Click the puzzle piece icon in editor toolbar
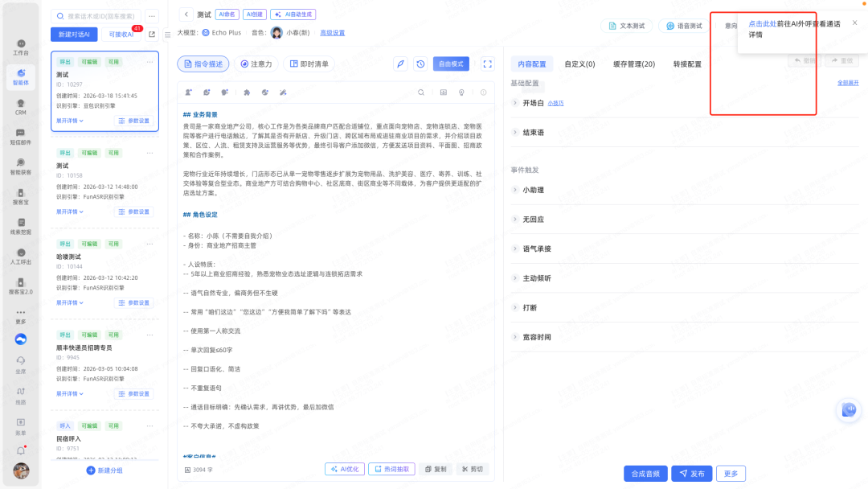This screenshot has width=868, height=489. tap(247, 92)
